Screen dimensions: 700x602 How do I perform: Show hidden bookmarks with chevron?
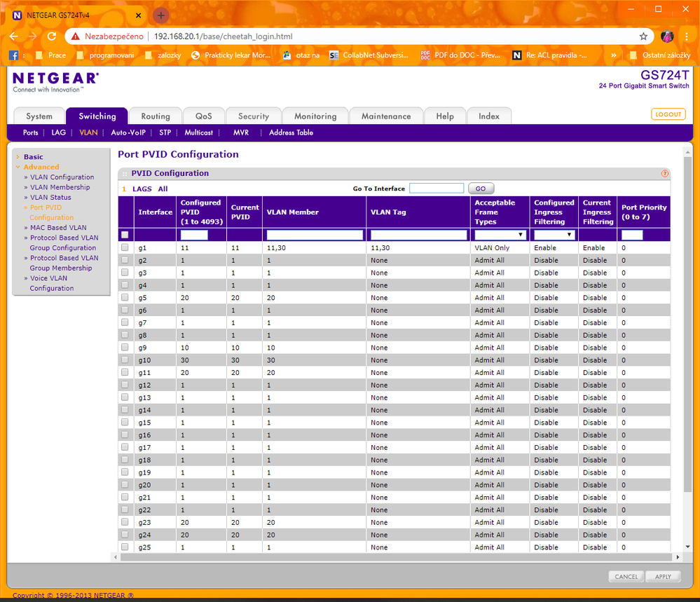[613, 55]
